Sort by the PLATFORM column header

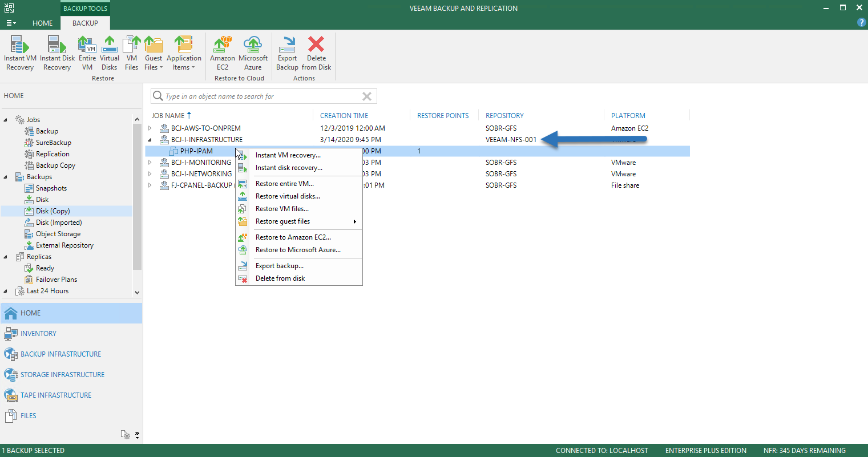[x=628, y=115]
